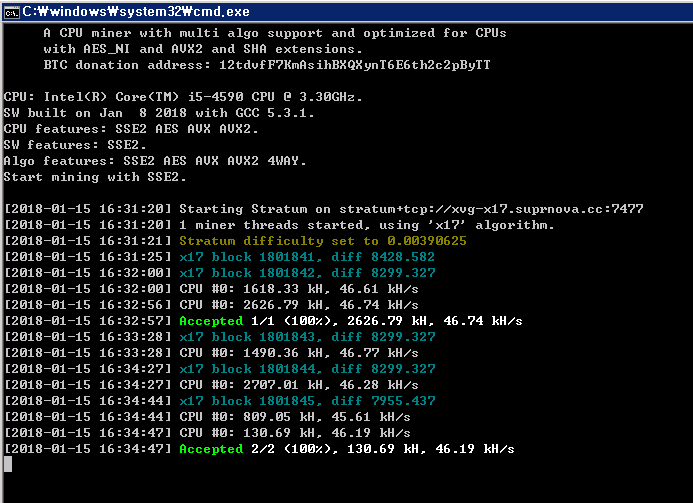Click the green 'Accepted 1/1 (100%)' line
Viewport: 693px width, 503px height.
point(263,321)
